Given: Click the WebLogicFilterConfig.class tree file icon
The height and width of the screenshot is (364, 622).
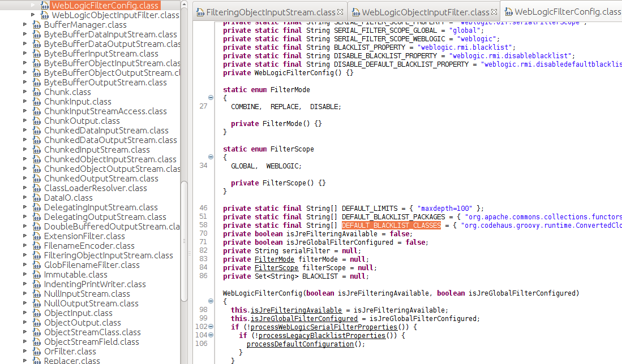Looking at the screenshot, I should (45, 6).
